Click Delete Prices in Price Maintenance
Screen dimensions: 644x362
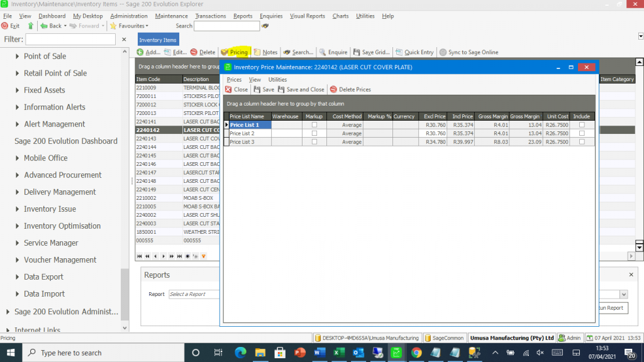(350, 89)
